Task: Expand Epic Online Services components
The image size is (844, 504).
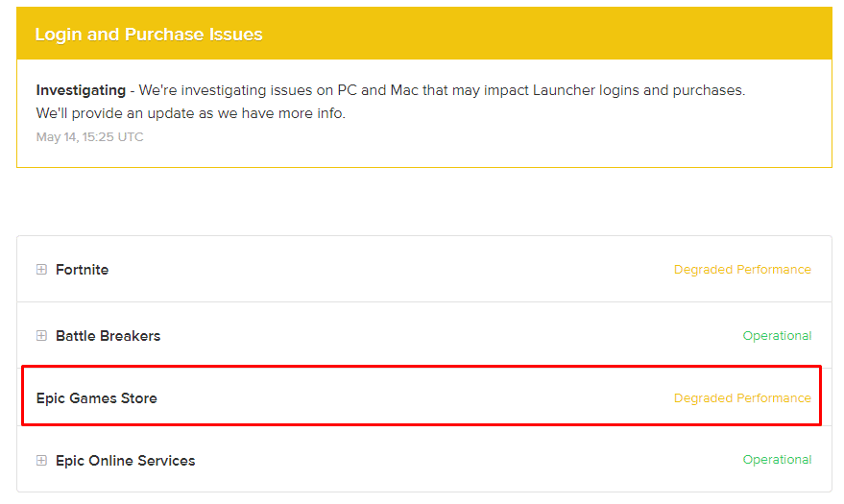Action: click(41, 461)
